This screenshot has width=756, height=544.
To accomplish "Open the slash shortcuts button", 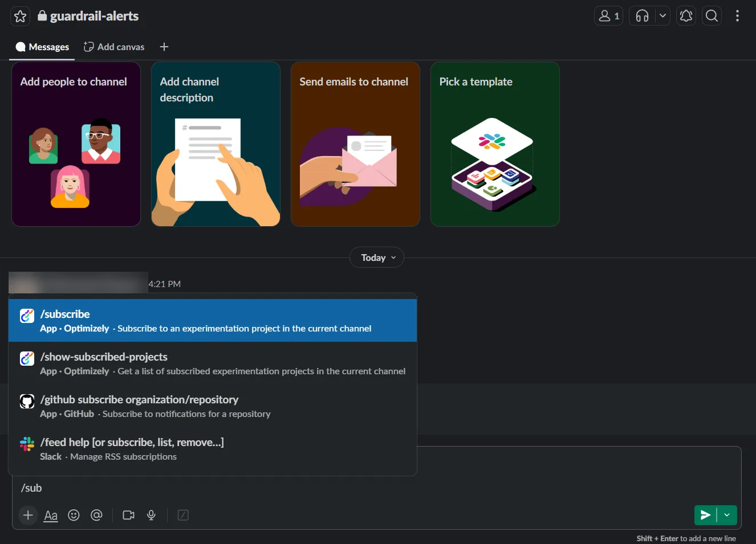I will (x=183, y=516).
